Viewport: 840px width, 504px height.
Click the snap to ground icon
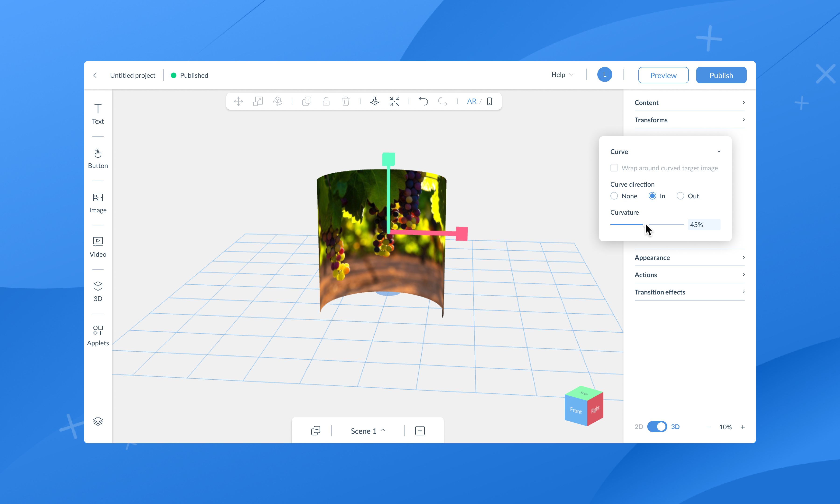(x=374, y=101)
